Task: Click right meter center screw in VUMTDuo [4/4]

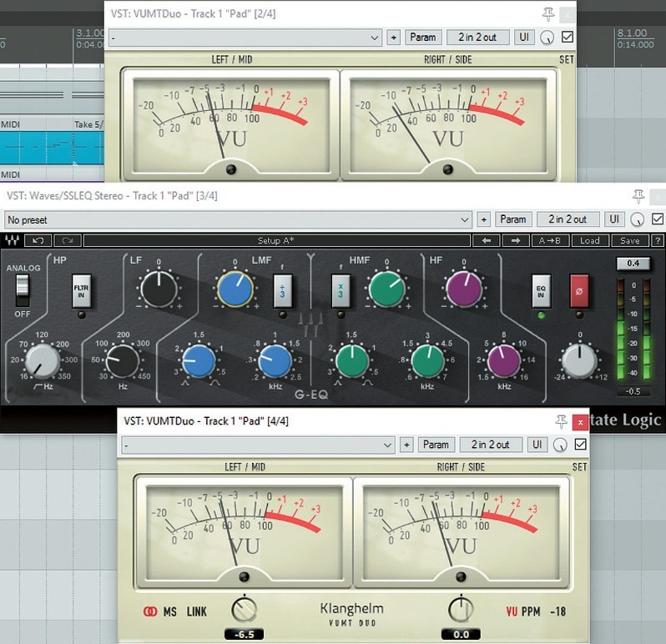Action: pyautogui.click(x=461, y=577)
